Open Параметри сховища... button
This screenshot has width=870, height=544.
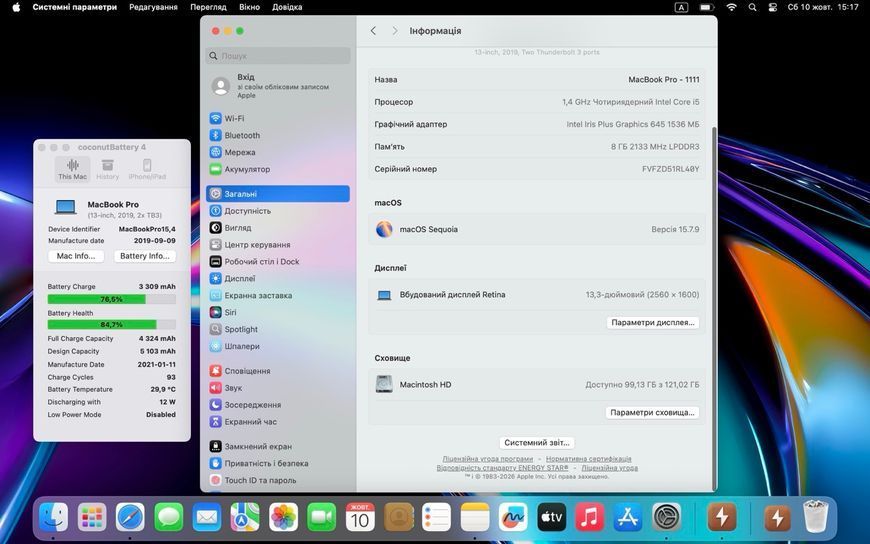[652, 412]
